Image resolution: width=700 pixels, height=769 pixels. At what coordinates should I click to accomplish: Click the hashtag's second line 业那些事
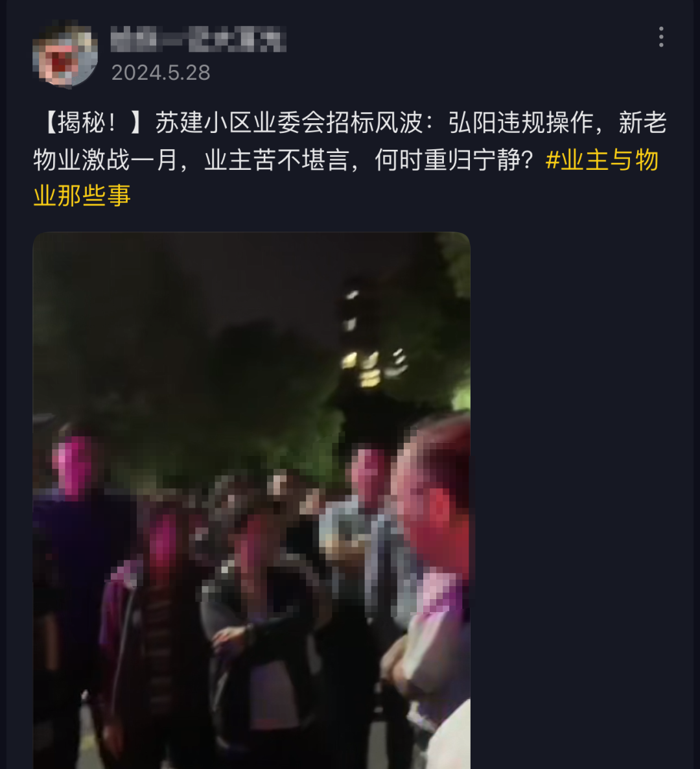point(82,196)
